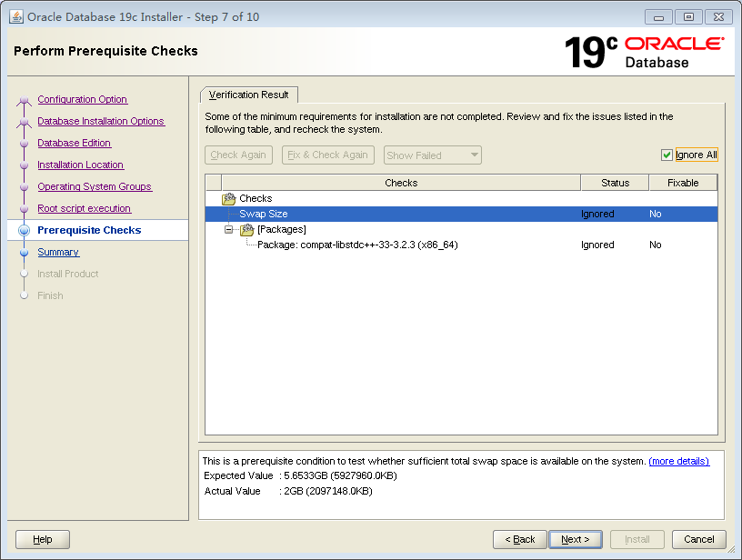Click the Prerequisite Checks step bullet icon
742x560 pixels.
[x=25, y=231]
